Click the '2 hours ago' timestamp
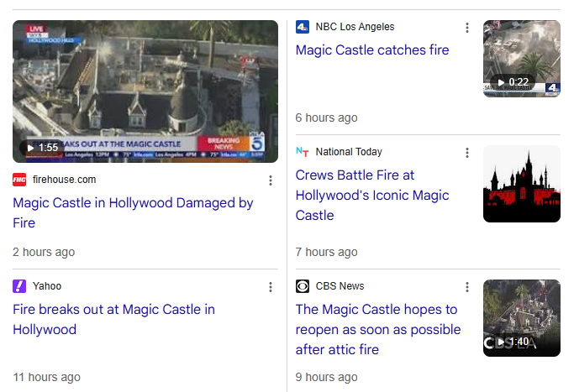This screenshot has width=574, height=392. pyautogui.click(x=44, y=253)
